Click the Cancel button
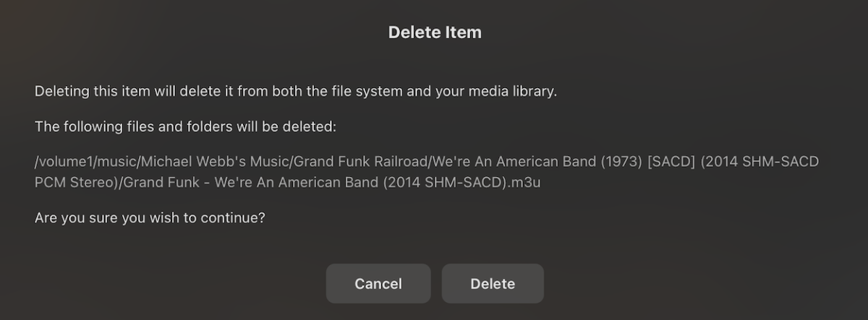The width and height of the screenshot is (868, 320). pos(378,284)
